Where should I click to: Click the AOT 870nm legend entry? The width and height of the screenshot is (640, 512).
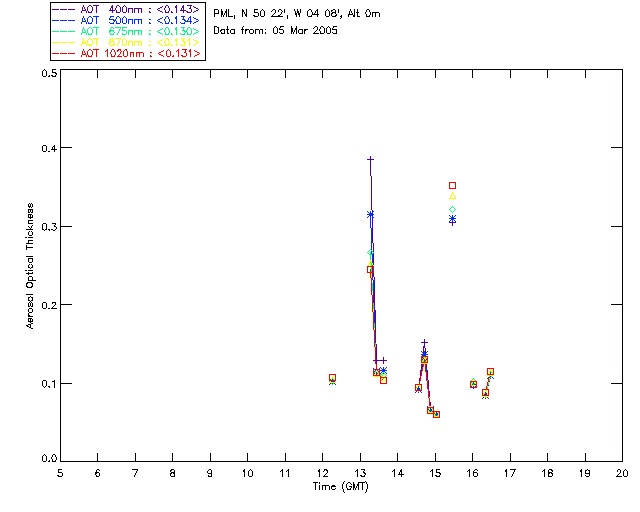click(x=126, y=42)
